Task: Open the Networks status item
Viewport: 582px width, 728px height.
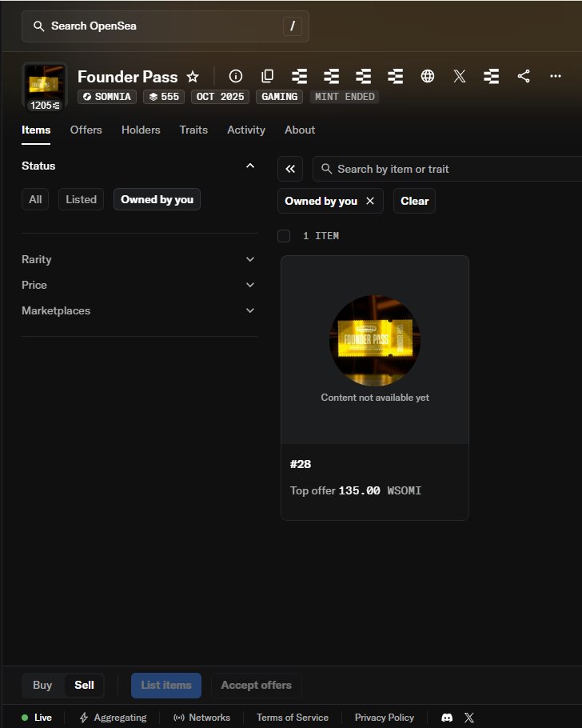Action: pos(201,718)
